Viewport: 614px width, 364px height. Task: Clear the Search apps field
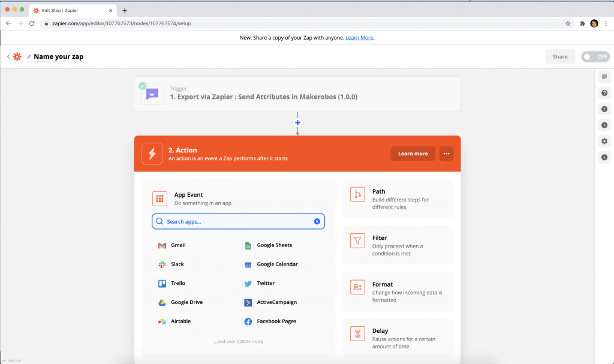317,221
